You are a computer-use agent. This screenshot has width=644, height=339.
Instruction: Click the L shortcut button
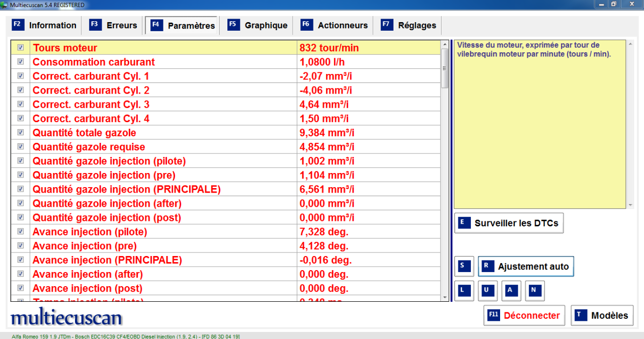point(464,291)
